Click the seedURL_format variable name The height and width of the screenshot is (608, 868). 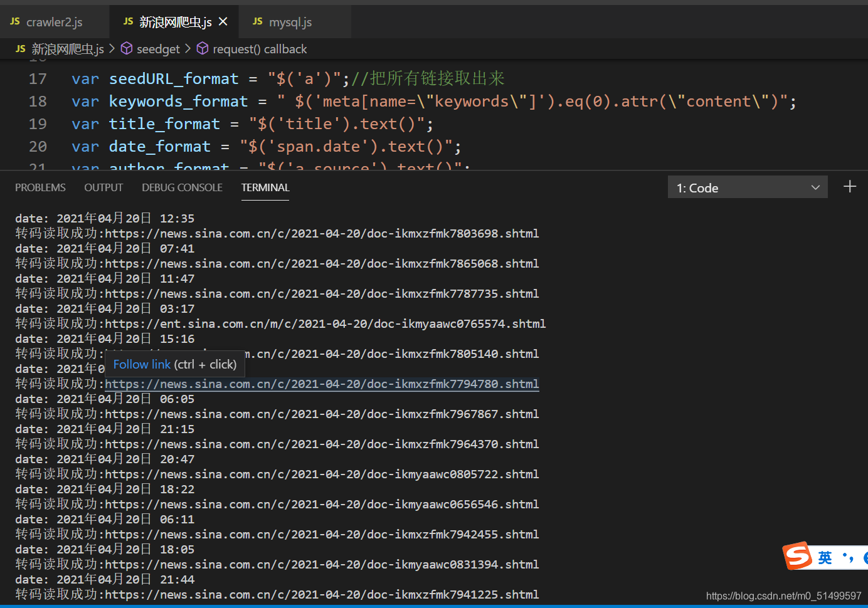[x=174, y=78]
